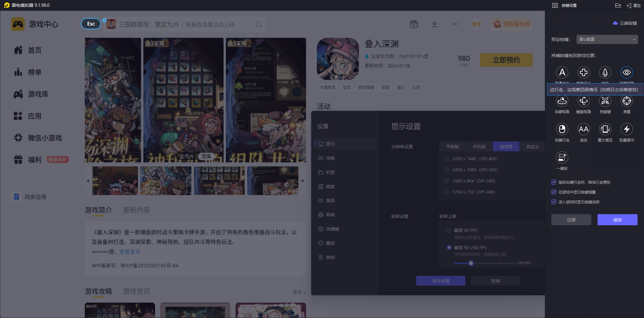The image size is (644, 318).
Task: Switch the media view to 图集
Action: (207, 156)
